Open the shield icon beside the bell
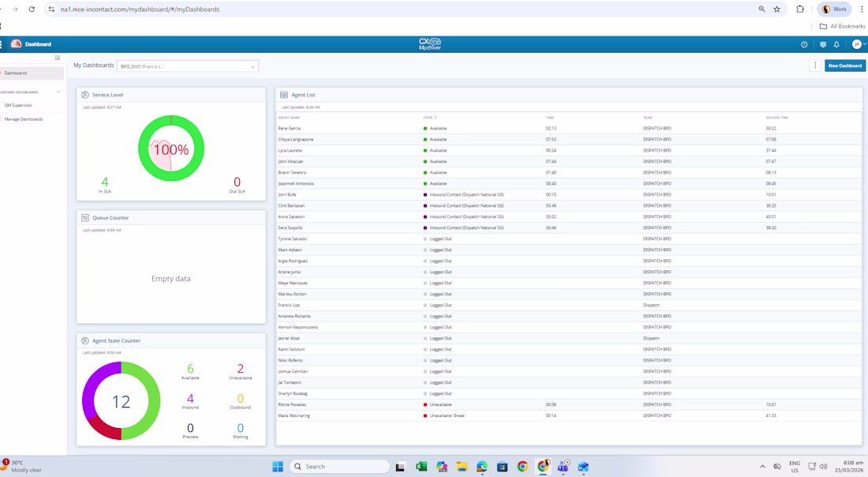868x477 pixels. [823, 44]
